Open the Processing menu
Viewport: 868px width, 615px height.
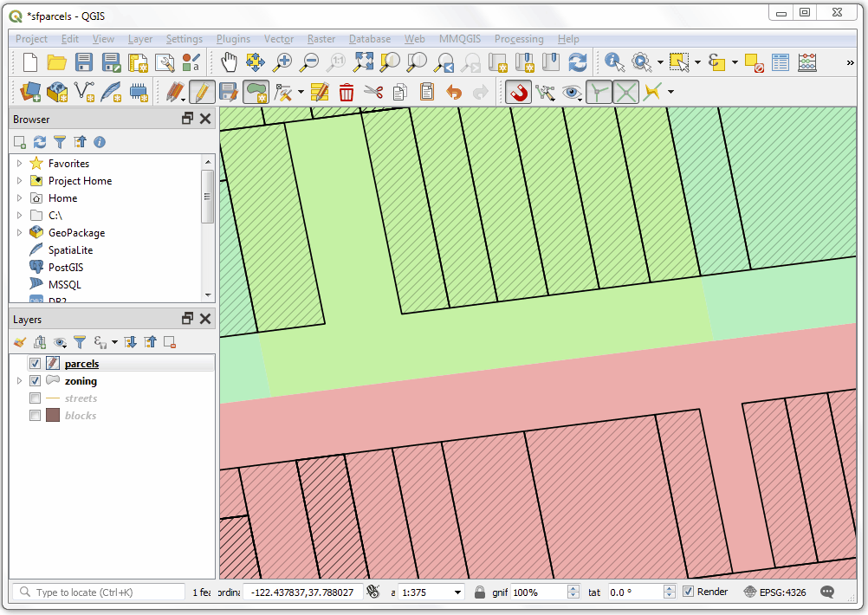click(x=519, y=39)
